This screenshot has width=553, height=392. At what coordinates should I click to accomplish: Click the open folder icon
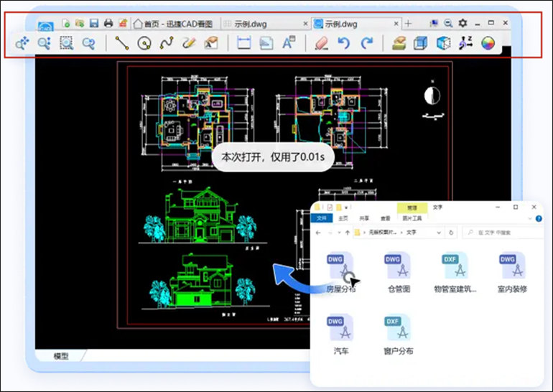pyautogui.click(x=80, y=23)
